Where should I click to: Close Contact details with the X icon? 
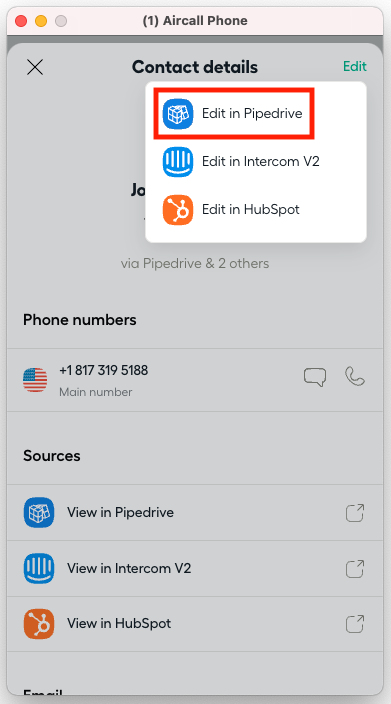(35, 67)
